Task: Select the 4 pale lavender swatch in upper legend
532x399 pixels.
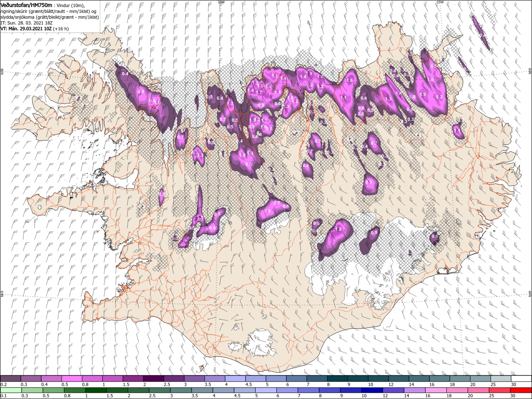Action: pyautogui.click(x=235, y=379)
